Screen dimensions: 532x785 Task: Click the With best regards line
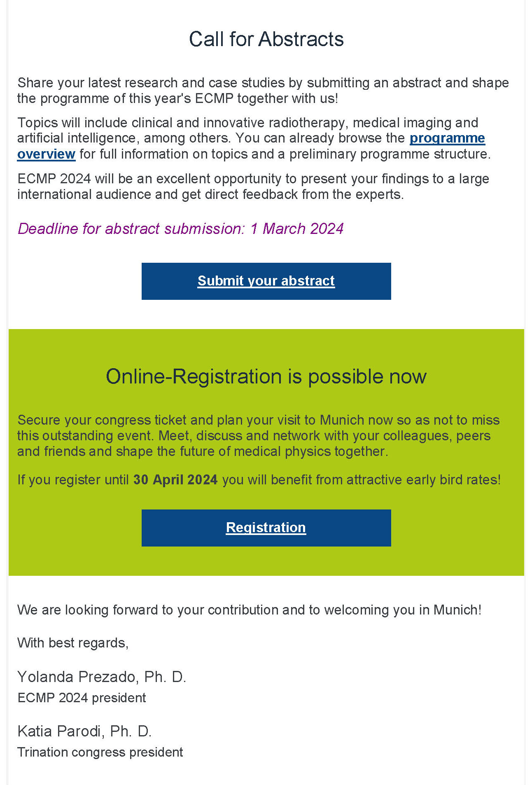point(73,642)
